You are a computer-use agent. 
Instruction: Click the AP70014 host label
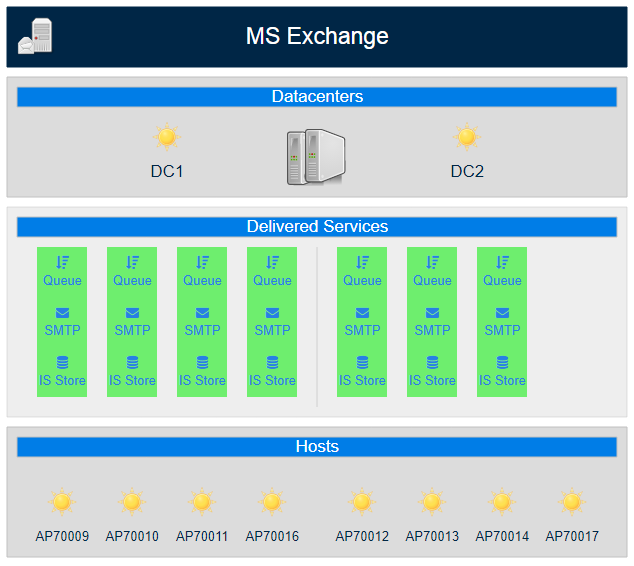click(502, 537)
